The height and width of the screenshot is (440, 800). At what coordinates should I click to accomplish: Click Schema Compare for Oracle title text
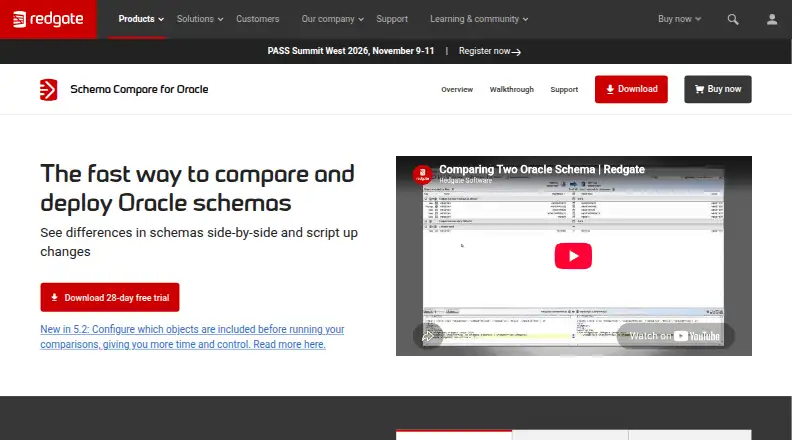point(139,89)
